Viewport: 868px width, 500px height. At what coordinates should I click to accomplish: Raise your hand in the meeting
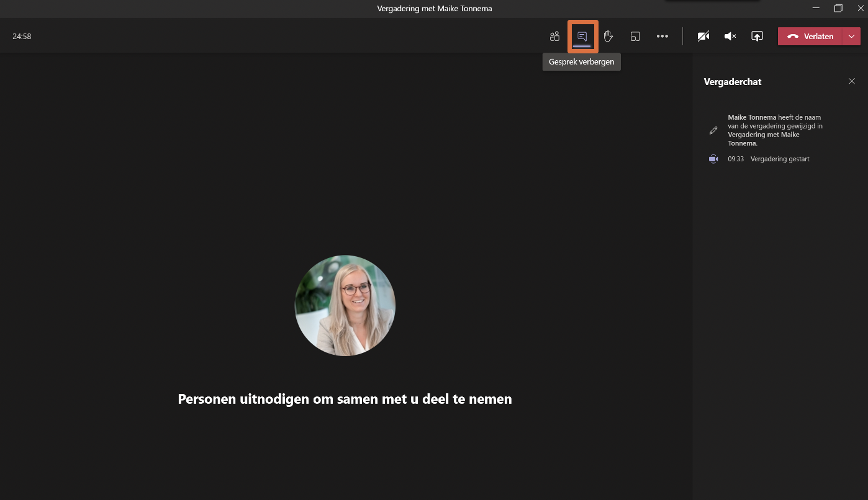[608, 37]
